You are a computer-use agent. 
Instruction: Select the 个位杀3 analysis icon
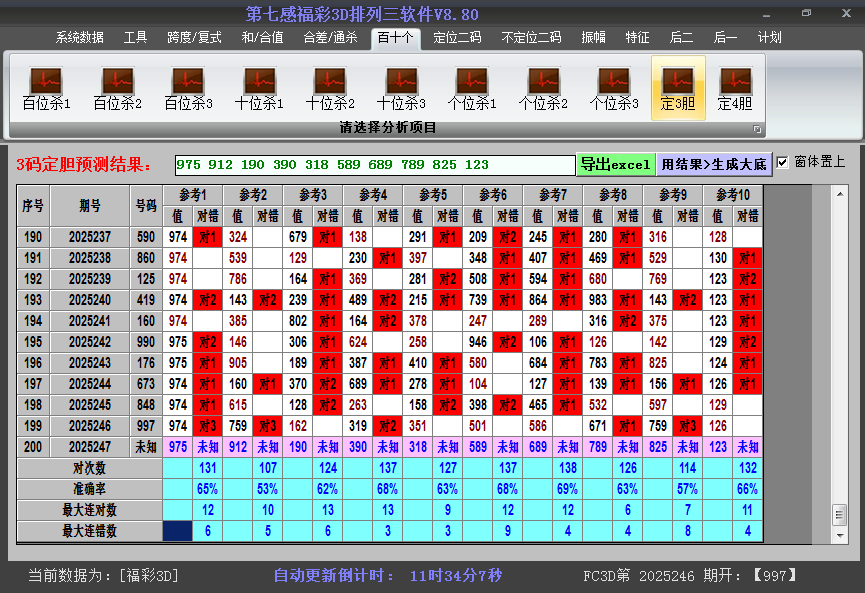pyautogui.click(x=614, y=88)
